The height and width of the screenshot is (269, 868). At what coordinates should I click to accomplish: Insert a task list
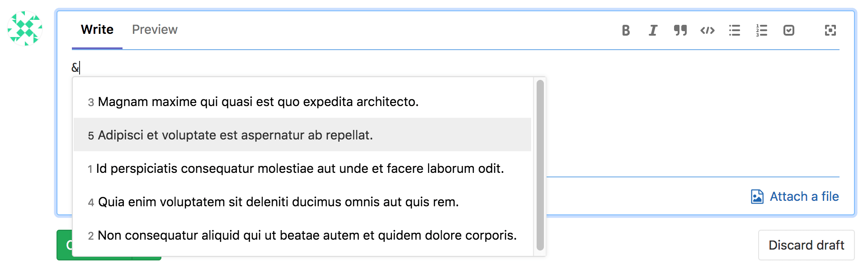click(789, 30)
